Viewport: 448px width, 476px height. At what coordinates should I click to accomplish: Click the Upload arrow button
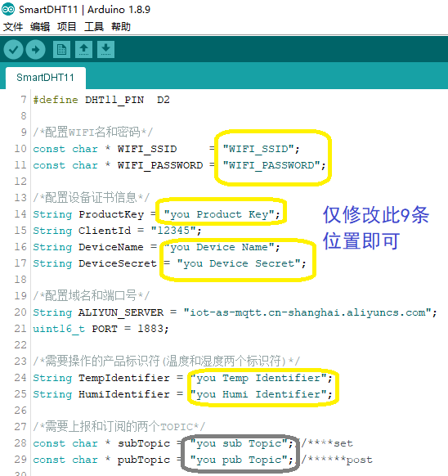click(x=35, y=50)
